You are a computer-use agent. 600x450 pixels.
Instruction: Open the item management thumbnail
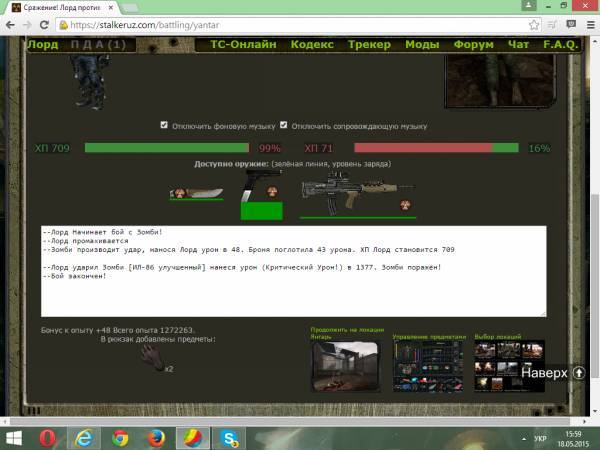point(428,366)
